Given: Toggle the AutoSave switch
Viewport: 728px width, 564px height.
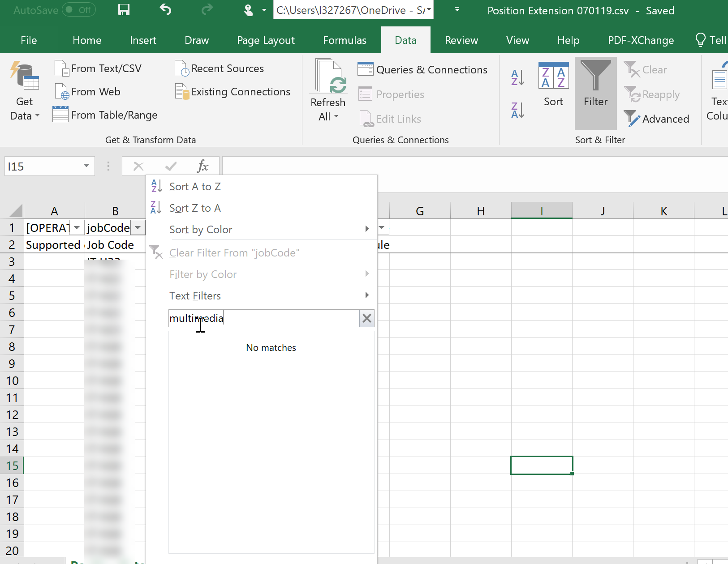Looking at the screenshot, I should pos(78,10).
